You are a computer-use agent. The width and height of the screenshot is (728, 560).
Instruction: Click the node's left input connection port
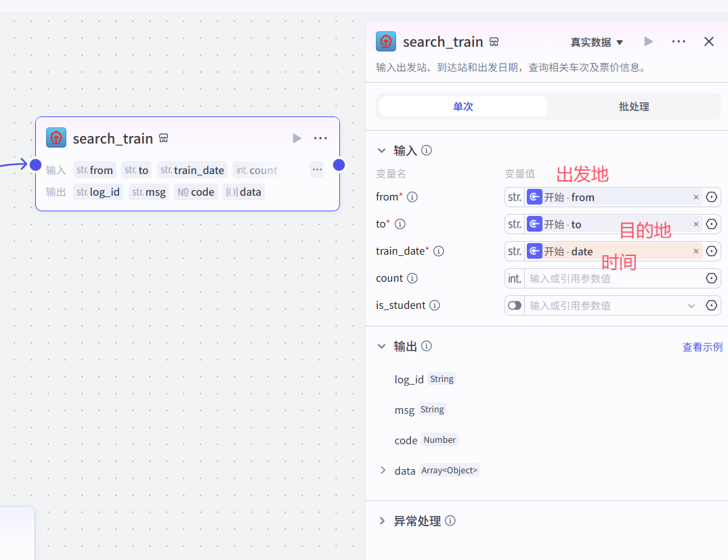click(x=36, y=165)
